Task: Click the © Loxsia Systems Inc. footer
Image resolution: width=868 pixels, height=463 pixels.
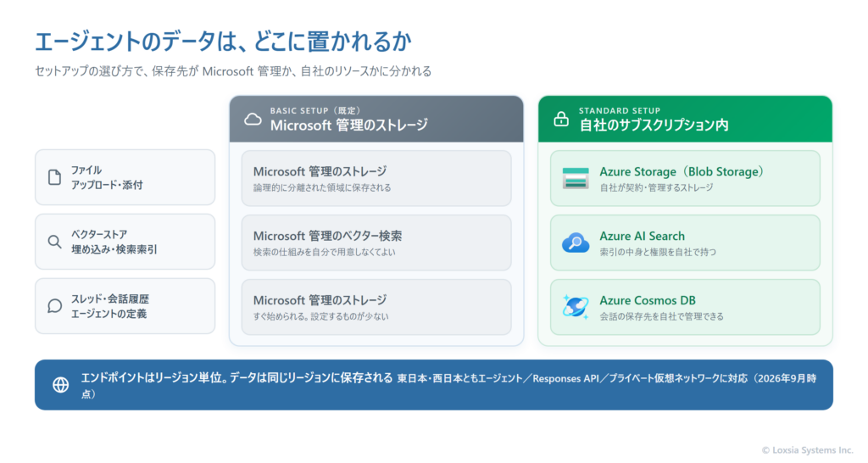Action: click(807, 450)
